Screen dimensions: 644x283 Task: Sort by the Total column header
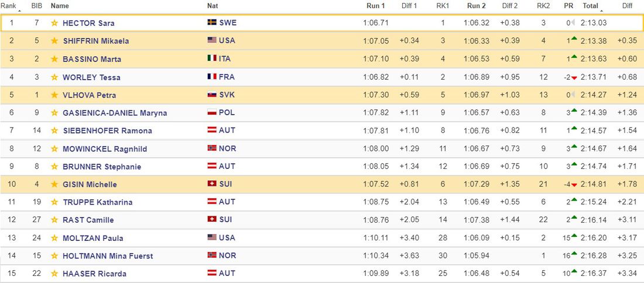[590, 6]
